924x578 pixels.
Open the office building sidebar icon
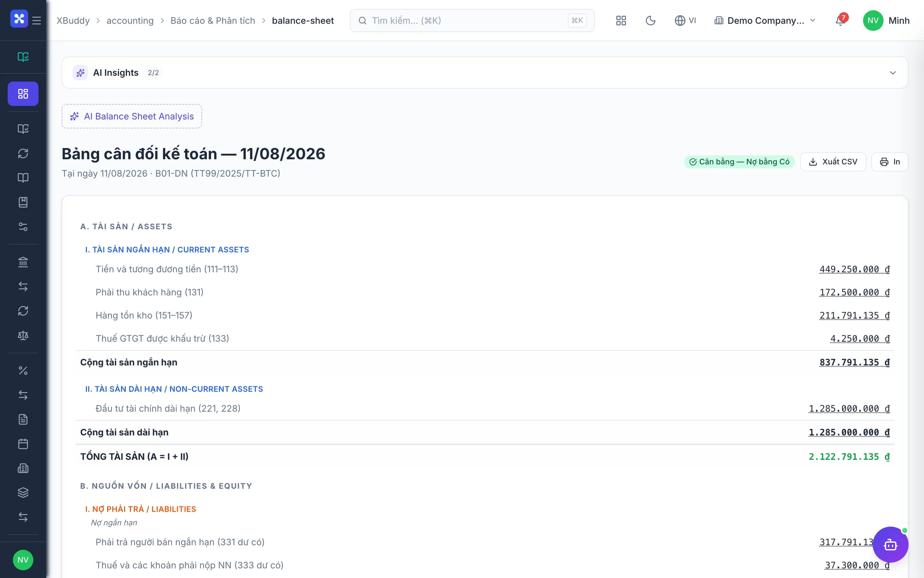[x=23, y=468]
